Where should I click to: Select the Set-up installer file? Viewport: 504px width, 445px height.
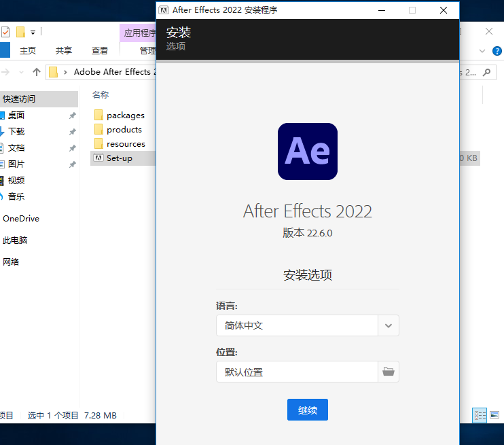point(120,158)
